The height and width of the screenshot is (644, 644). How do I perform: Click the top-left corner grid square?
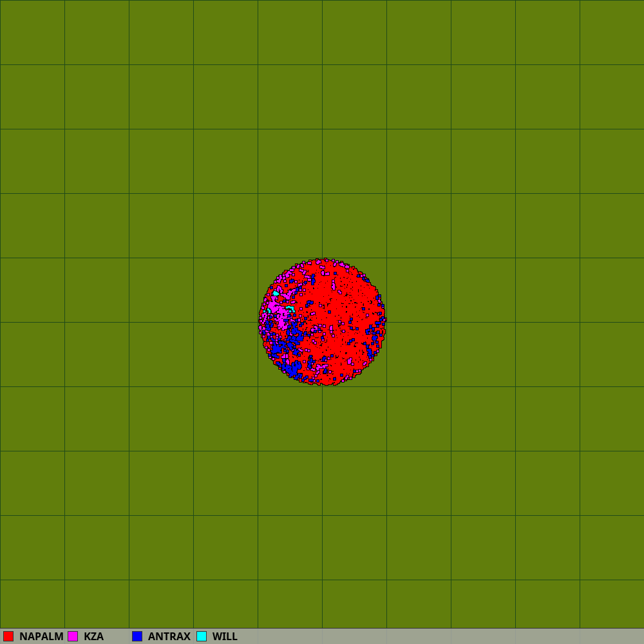[32, 32]
